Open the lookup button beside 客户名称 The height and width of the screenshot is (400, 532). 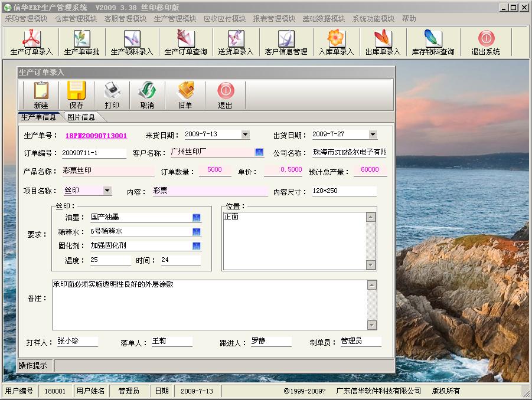pos(259,152)
